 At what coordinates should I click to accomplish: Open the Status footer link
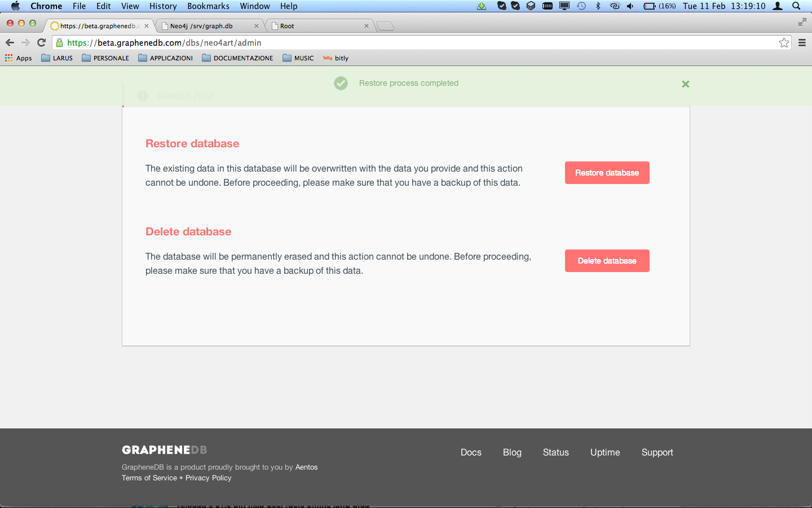556,452
